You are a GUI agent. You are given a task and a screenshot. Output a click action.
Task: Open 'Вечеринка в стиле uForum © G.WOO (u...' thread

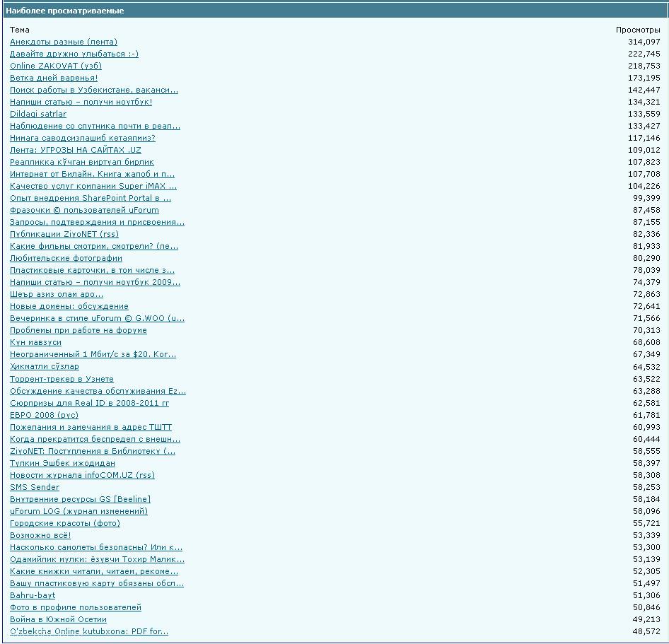coord(98,317)
